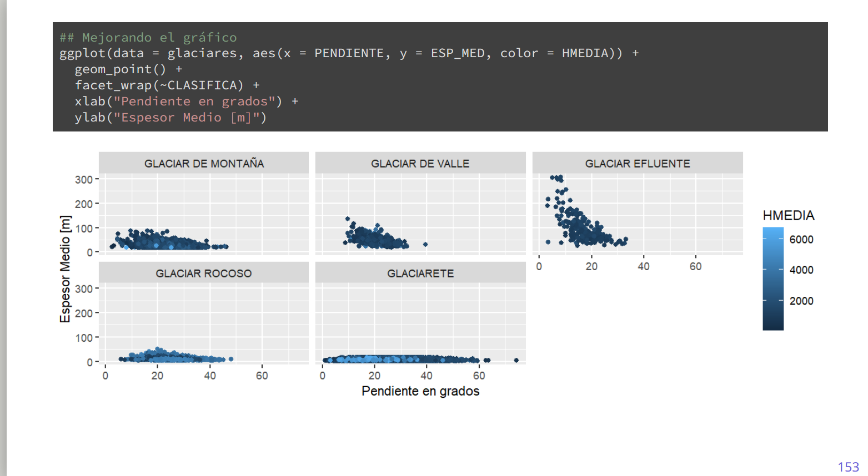Screen dimensions: 868x476
Task: Click the GLACIAR EFLUENTE facet header
Action: click(637, 164)
